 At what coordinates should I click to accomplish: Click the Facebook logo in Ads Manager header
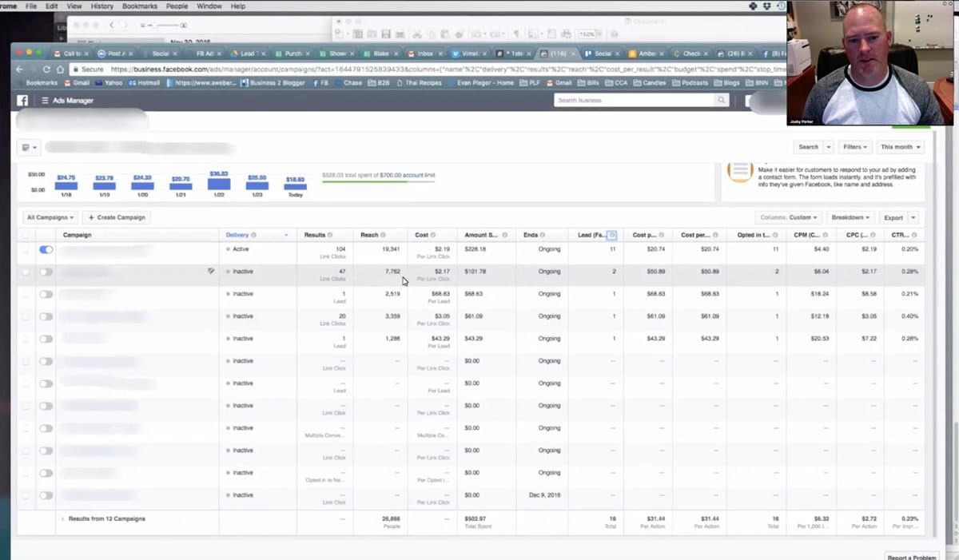(22, 101)
